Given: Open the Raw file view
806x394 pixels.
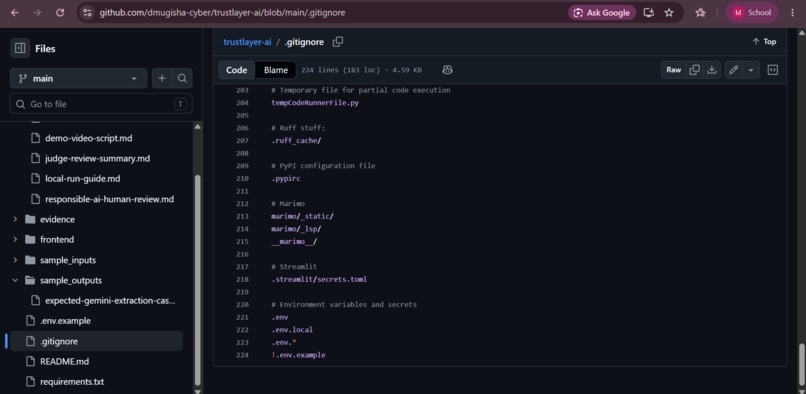Looking at the screenshot, I should click(673, 70).
